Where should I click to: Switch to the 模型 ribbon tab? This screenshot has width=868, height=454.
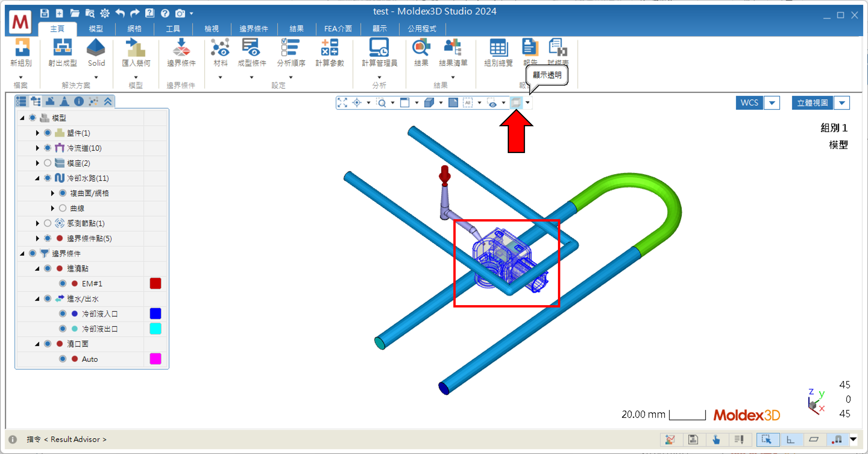[x=96, y=29]
